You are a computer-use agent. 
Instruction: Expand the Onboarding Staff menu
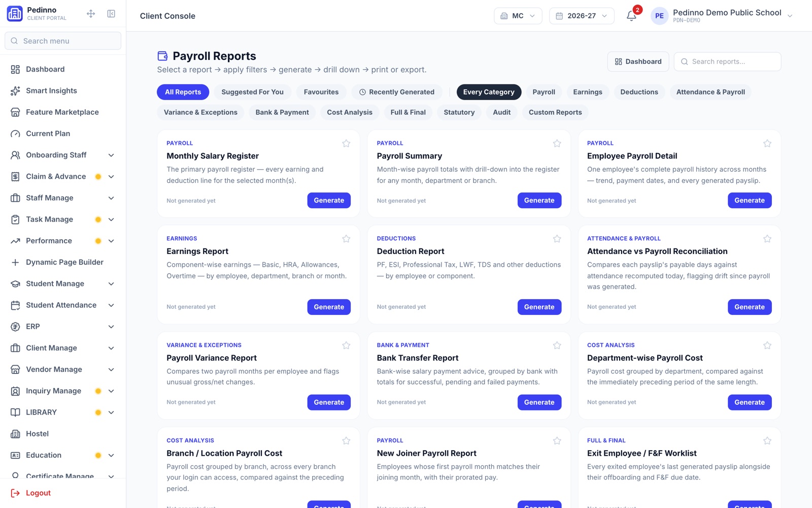point(111,155)
